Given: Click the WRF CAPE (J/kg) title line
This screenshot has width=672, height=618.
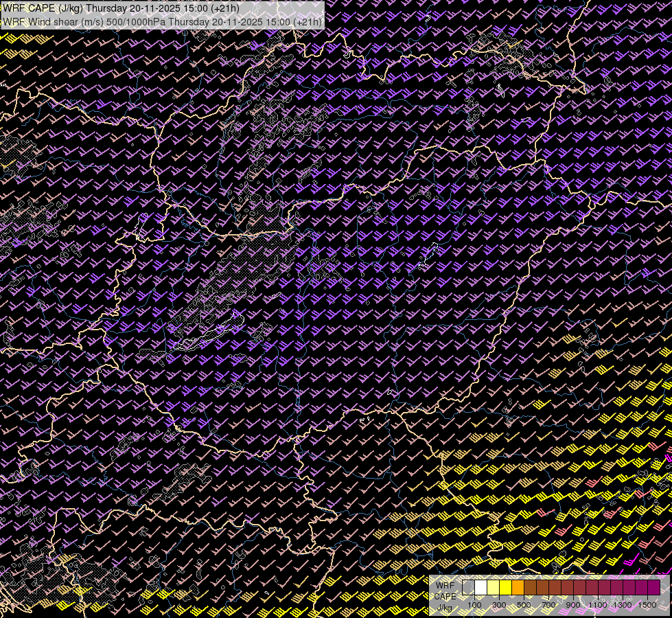Looking at the screenshot, I should click(x=121, y=8).
